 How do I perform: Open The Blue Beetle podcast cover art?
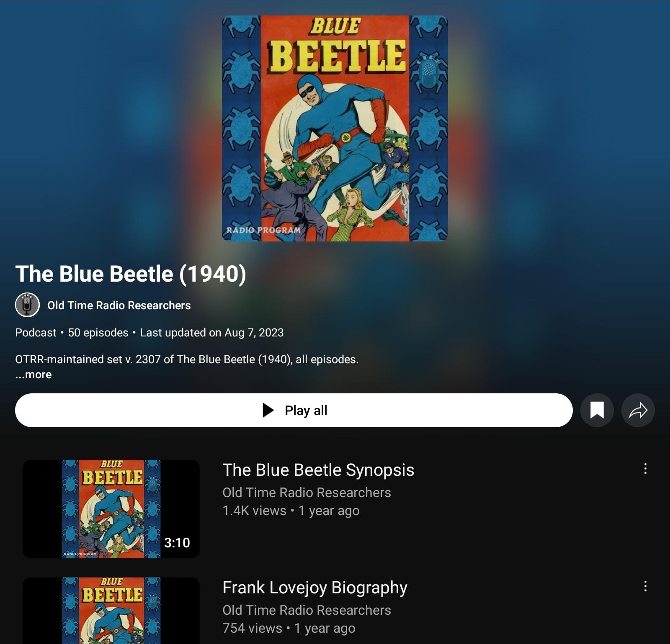(335, 128)
